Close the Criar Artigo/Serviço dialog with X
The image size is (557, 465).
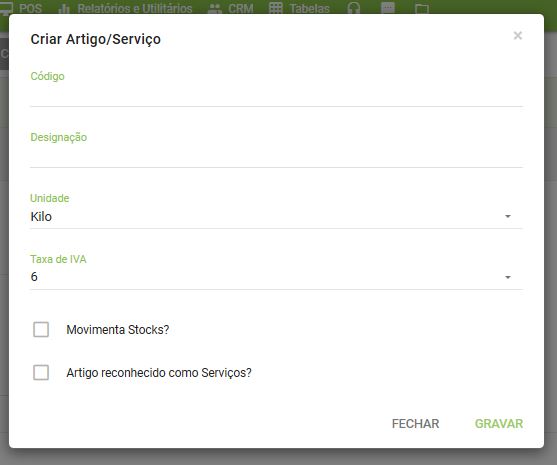pyautogui.click(x=518, y=36)
